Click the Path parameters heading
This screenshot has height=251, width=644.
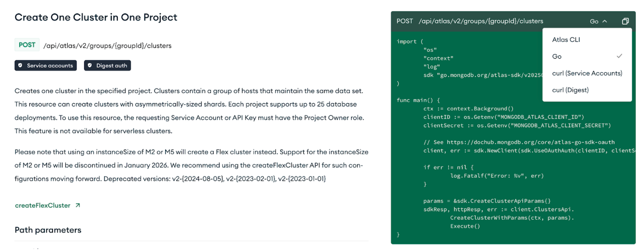48,230
